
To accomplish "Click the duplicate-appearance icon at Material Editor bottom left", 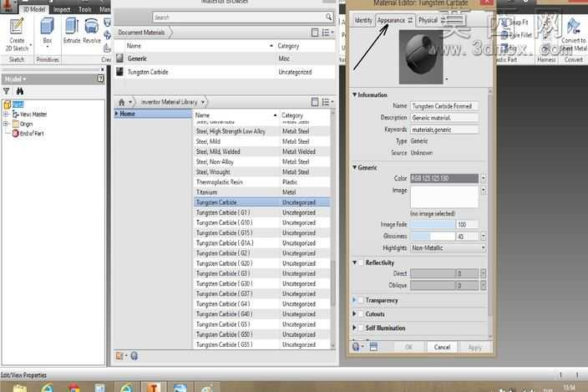I will (x=357, y=347).
